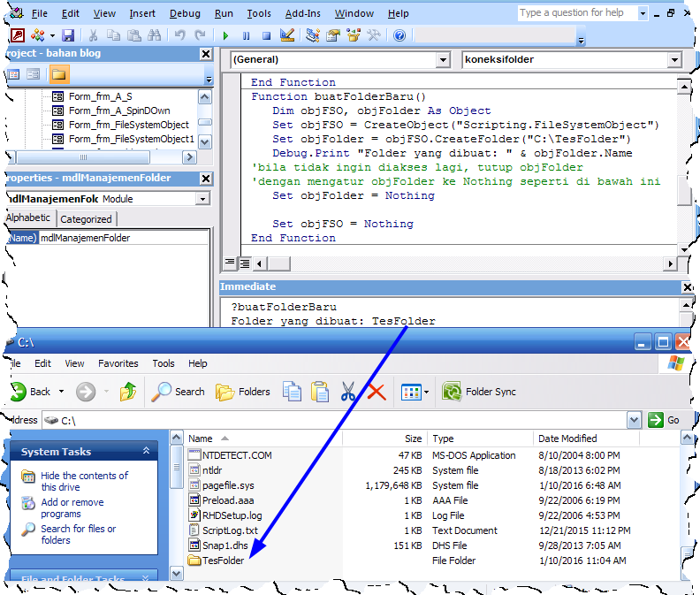Click the Undo arrow icon

(179, 35)
